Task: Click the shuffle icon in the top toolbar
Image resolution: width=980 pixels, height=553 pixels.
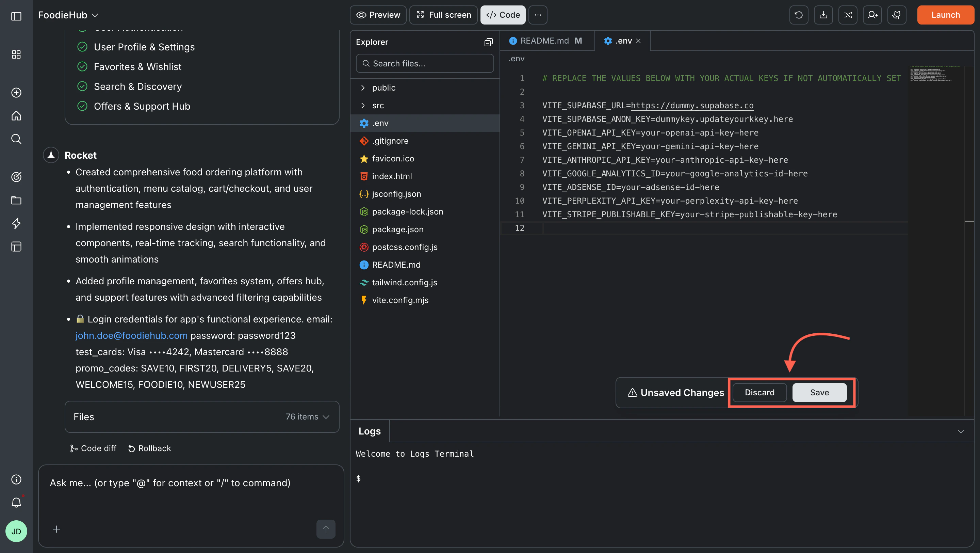Action: pyautogui.click(x=848, y=15)
